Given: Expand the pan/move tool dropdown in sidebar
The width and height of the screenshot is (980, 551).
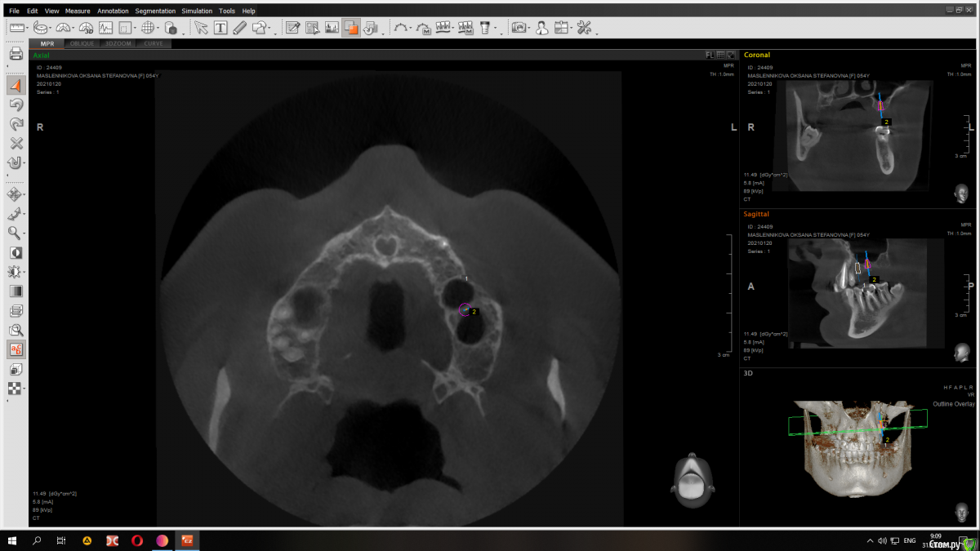Looking at the screenshot, I should point(24,195).
